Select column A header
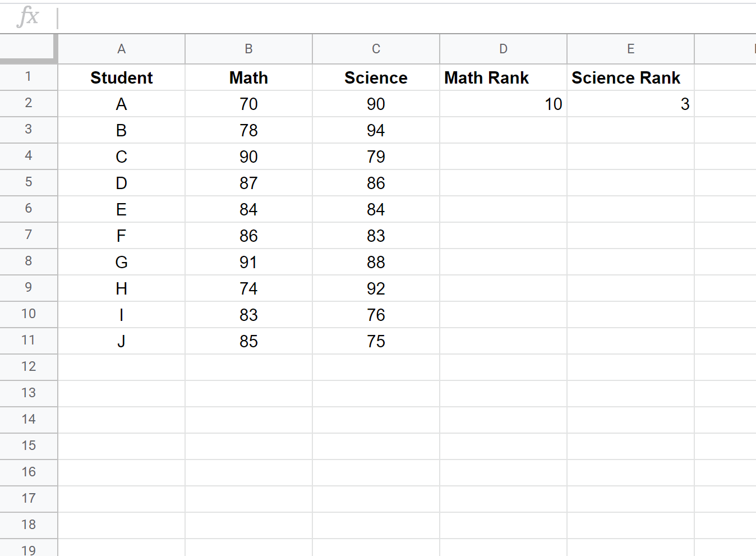The height and width of the screenshot is (556, 756). pos(122,49)
